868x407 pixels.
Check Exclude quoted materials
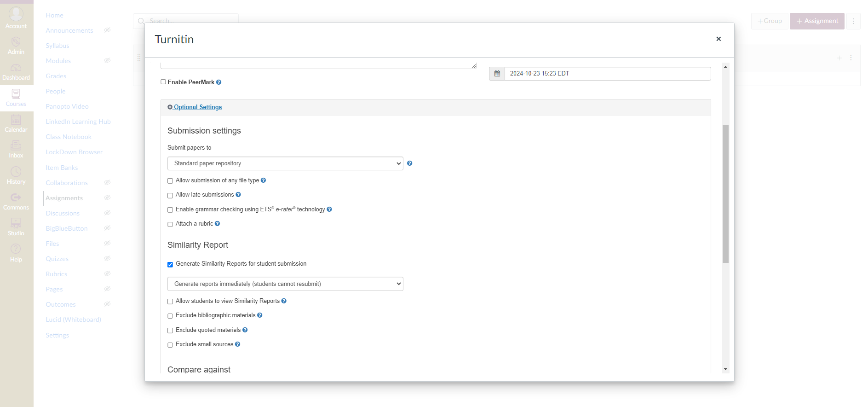click(x=170, y=331)
